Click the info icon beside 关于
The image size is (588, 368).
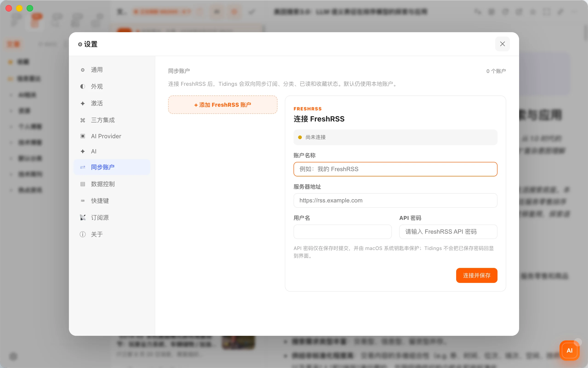pos(83,234)
